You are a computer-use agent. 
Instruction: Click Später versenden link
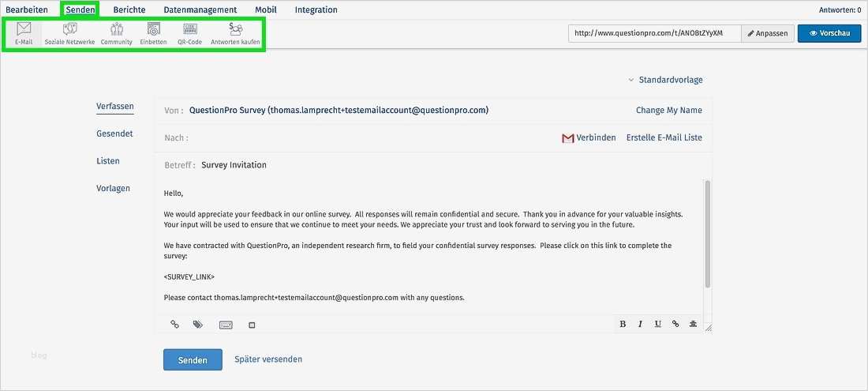pyautogui.click(x=268, y=359)
